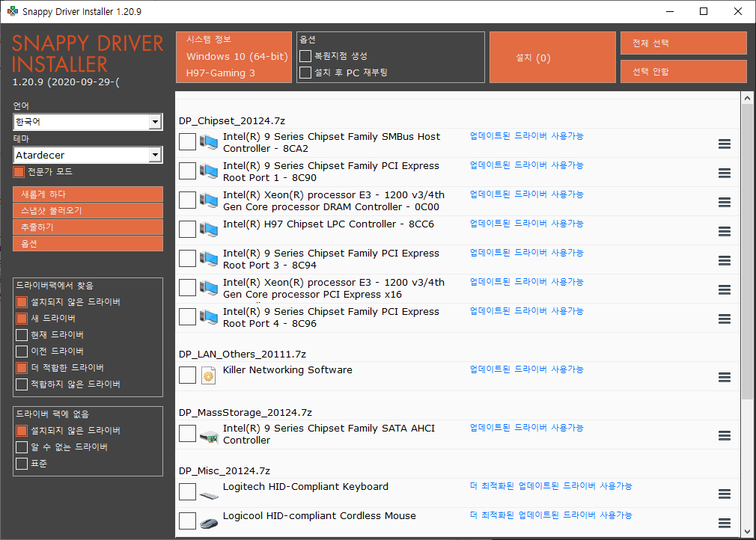The image size is (756, 540).
Task: Click the driver list scrollbar up arrow
Action: tap(747, 98)
